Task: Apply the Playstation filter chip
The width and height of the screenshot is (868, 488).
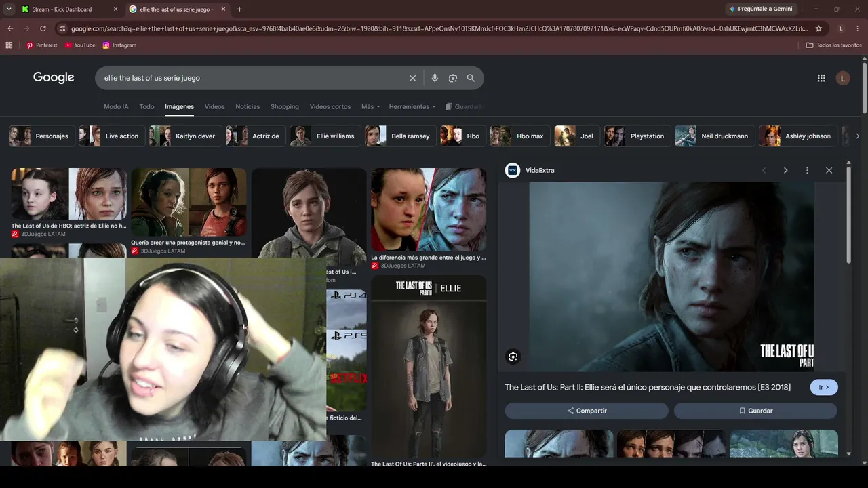Action: (x=636, y=136)
